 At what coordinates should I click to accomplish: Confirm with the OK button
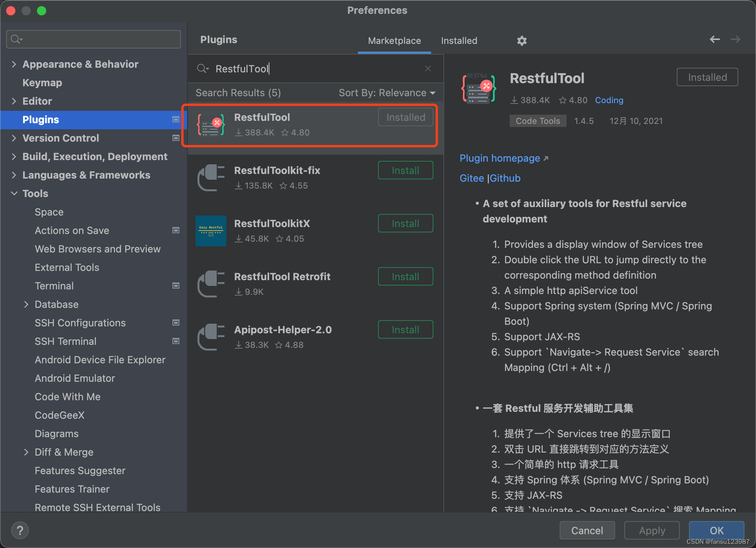pos(716,530)
